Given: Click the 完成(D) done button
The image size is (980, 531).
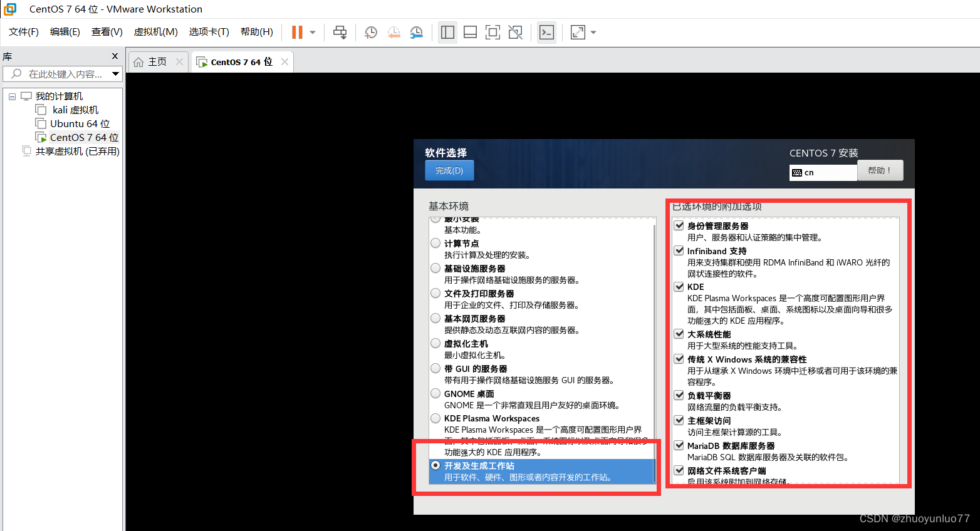Looking at the screenshot, I should (449, 170).
